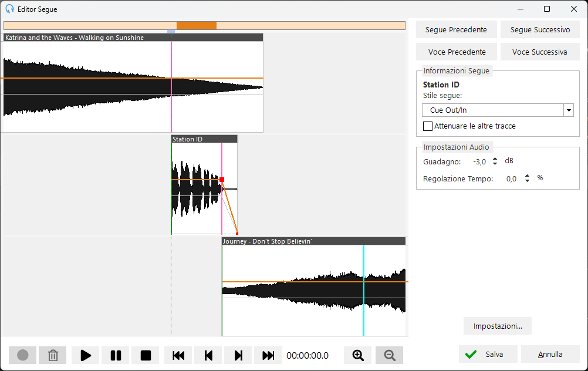This screenshot has height=371, width=588.
Task: Click the time display 00:00:00.0
Action: 307,355
